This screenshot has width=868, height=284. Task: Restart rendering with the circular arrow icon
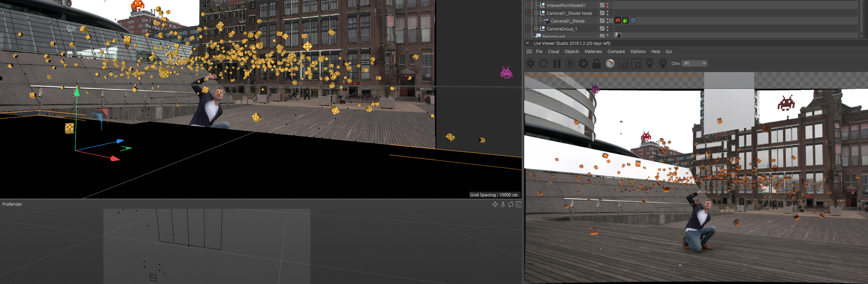pos(544,64)
